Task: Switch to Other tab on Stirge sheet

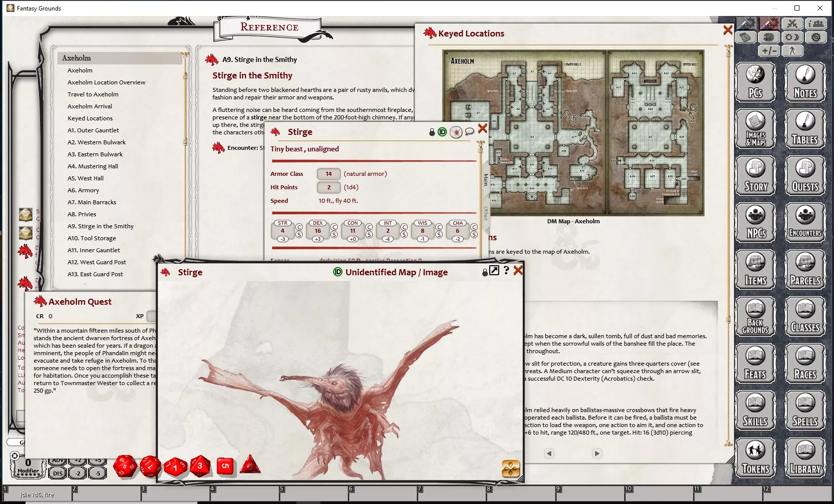Action: coord(485,213)
